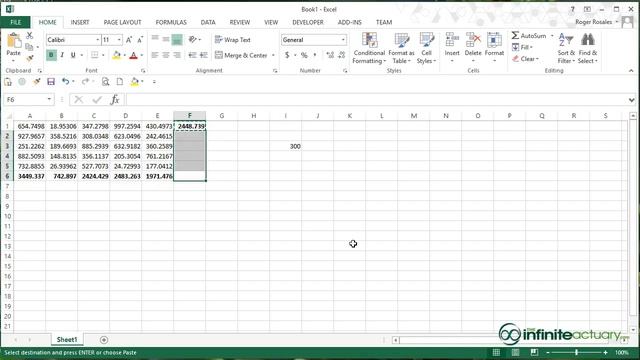
Task: Click the Merge & Center button
Action: (x=241, y=55)
